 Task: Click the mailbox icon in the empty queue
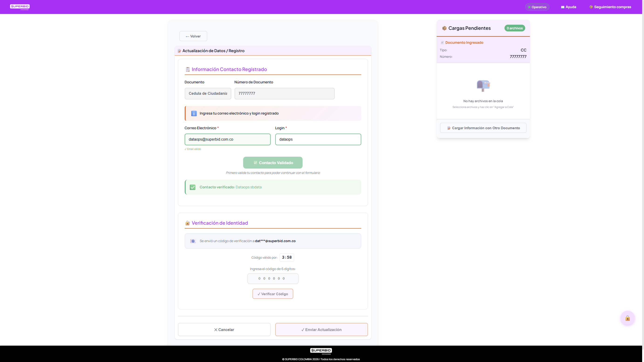pos(483,86)
